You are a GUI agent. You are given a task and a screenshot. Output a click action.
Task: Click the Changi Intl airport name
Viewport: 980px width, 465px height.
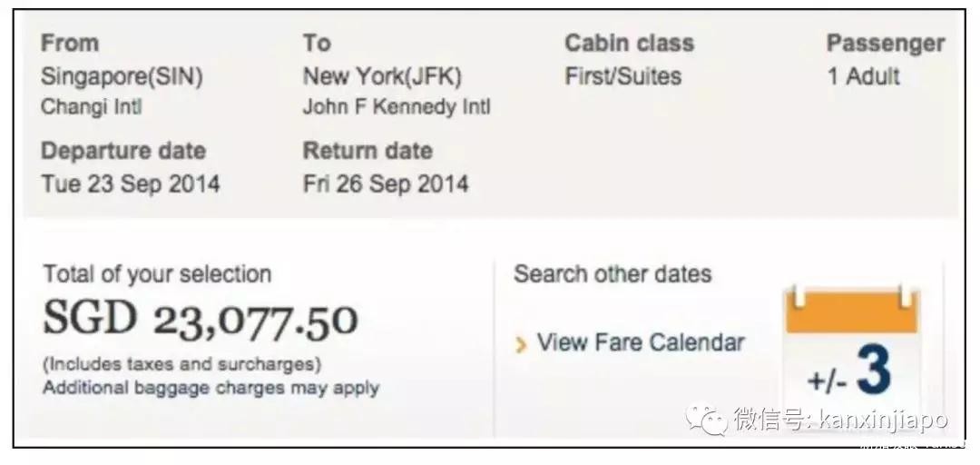[x=91, y=106]
